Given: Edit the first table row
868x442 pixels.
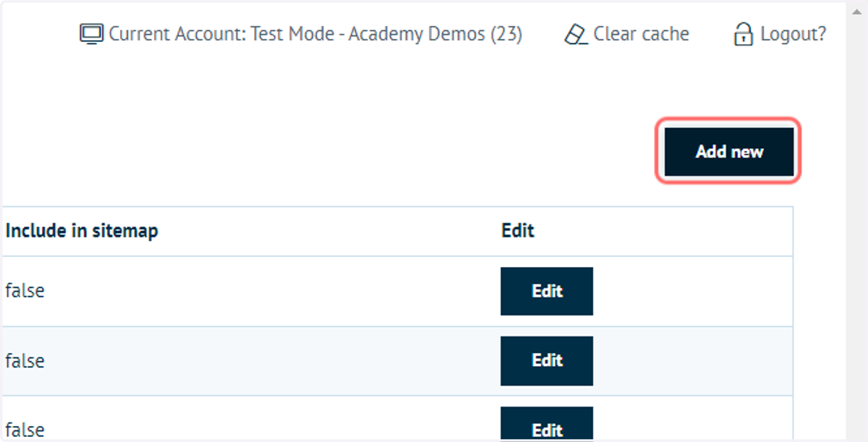Looking at the screenshot, I should [547, 292].
